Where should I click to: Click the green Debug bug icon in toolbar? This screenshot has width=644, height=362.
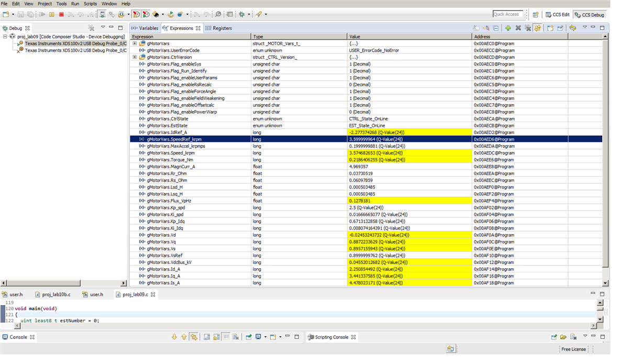(x=241, y=14)
